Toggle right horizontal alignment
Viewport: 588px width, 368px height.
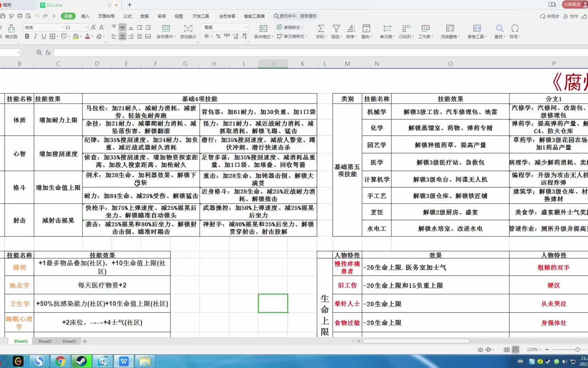pyautogui.click(x=131, y=36)
